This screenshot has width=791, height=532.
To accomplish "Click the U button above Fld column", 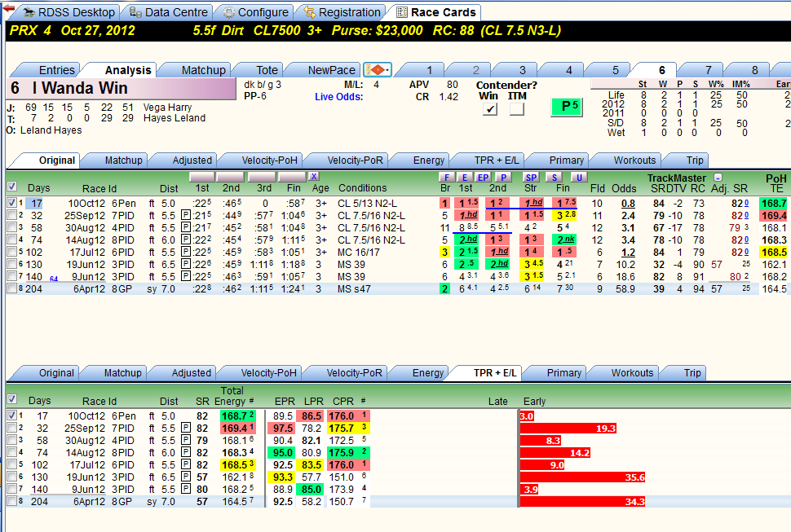I will (x=579, y=177).
